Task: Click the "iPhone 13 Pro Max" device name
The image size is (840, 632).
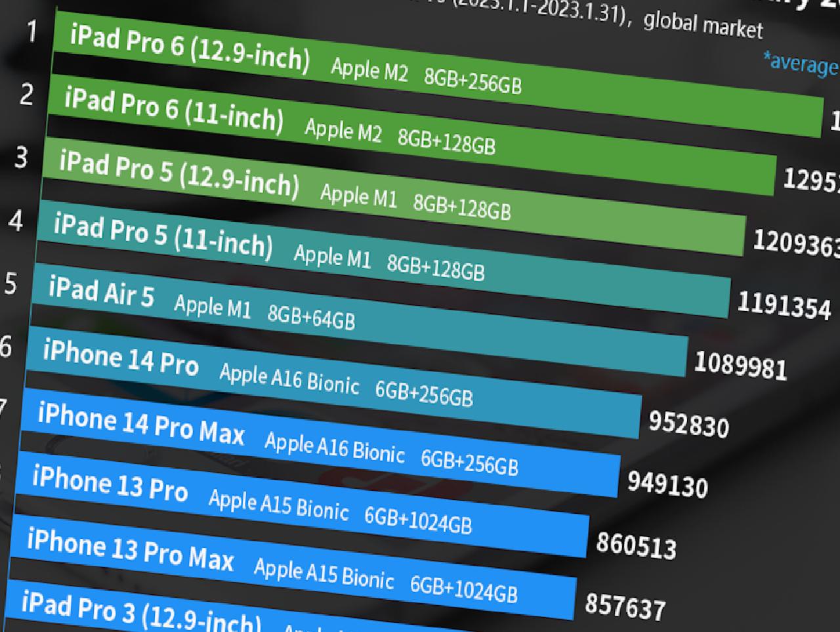Action: pyautogui.click(x=131, y=549)
